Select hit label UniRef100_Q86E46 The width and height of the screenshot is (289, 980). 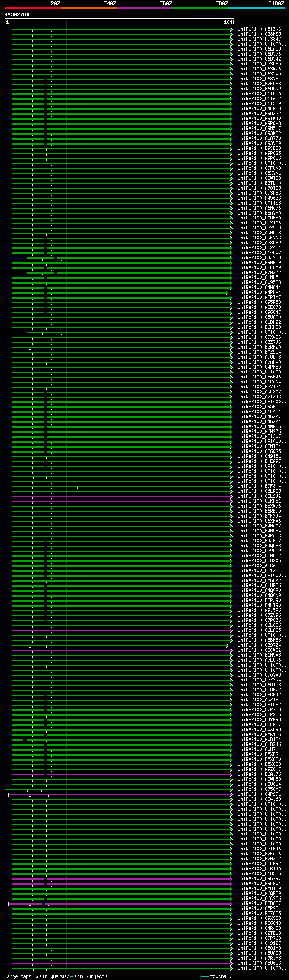tap(259, 377)
